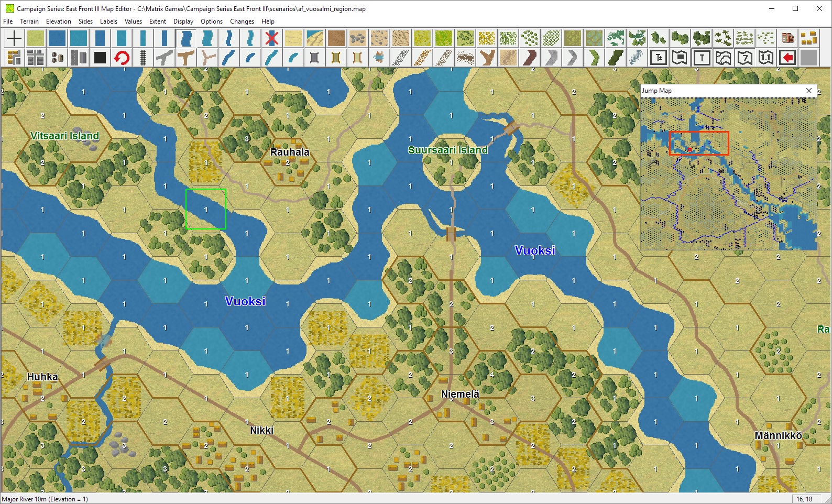Choose the gray paved road tool

coord(165,57)
